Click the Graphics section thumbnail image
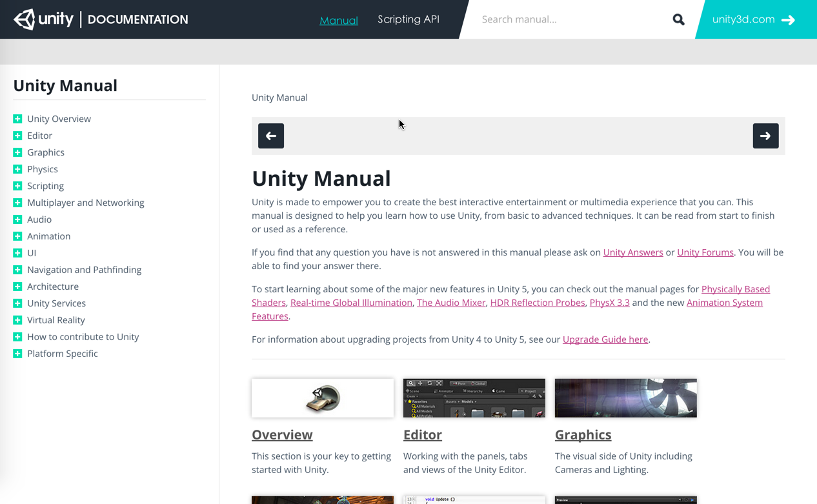 point(625,398)
